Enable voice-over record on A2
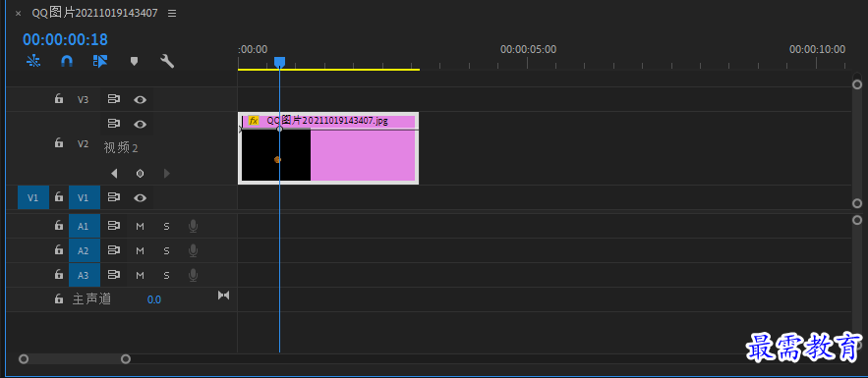 [193, 249]
